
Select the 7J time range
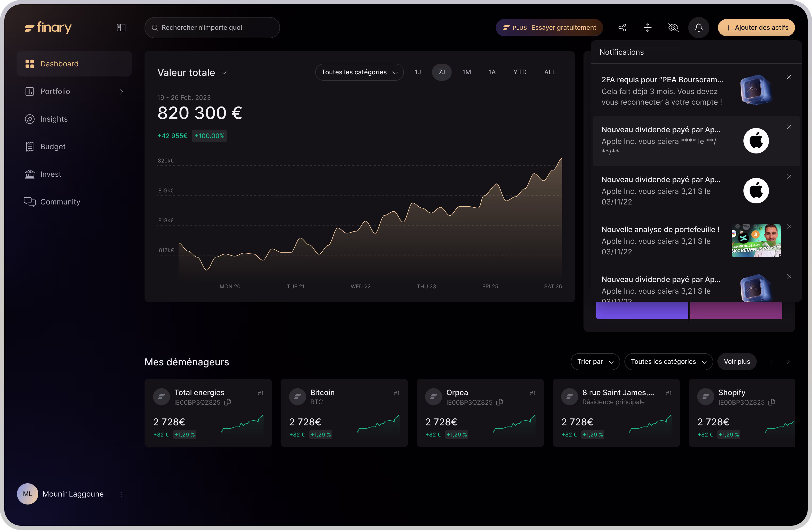(x=441, y=72)
